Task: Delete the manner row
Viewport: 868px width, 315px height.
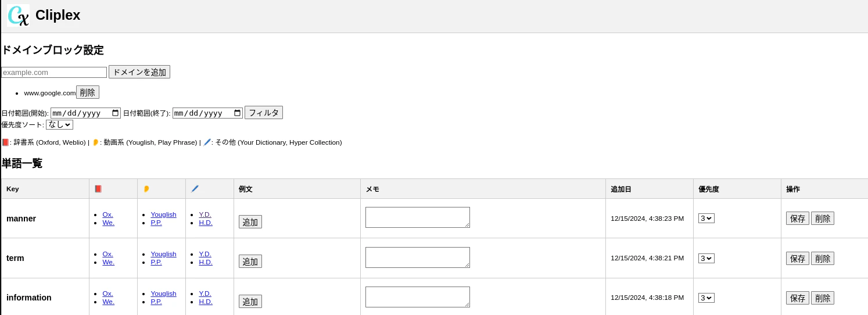Action: point(823,219)
